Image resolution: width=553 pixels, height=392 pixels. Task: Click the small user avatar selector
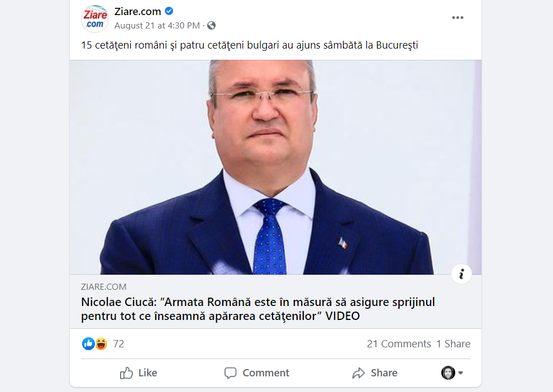[x=448, y=373]
